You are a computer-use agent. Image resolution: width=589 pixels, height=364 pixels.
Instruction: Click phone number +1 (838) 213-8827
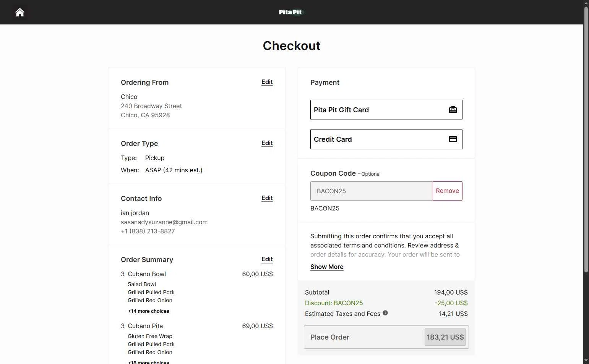148,231
